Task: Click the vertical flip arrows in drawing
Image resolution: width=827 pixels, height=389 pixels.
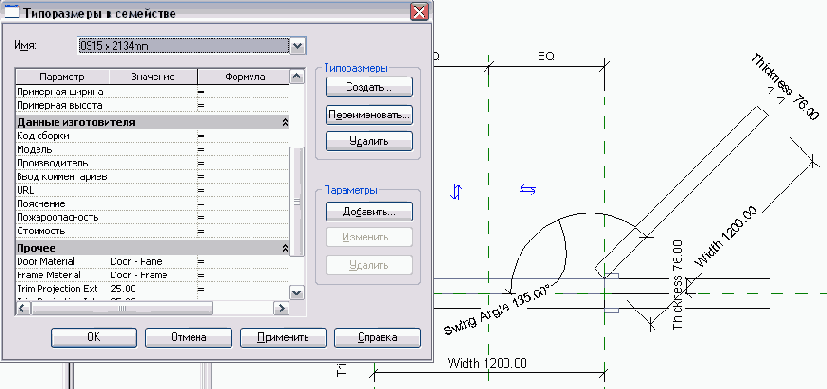Action: [456, 191]
